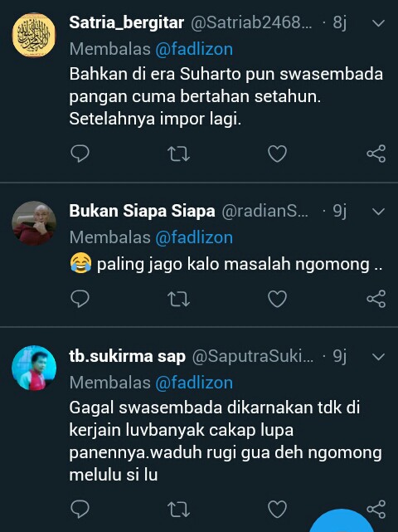Open options chevron on Bukan Siapa Siapa's tweet
Image resolution: width=398 pixels, height=532 pixels.
click(378, 212)
